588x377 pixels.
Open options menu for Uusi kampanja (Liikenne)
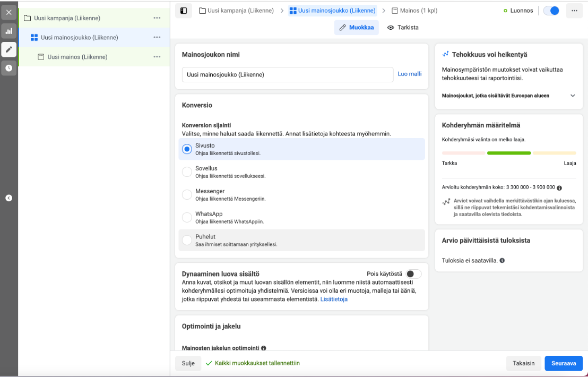tap(157, 18)
